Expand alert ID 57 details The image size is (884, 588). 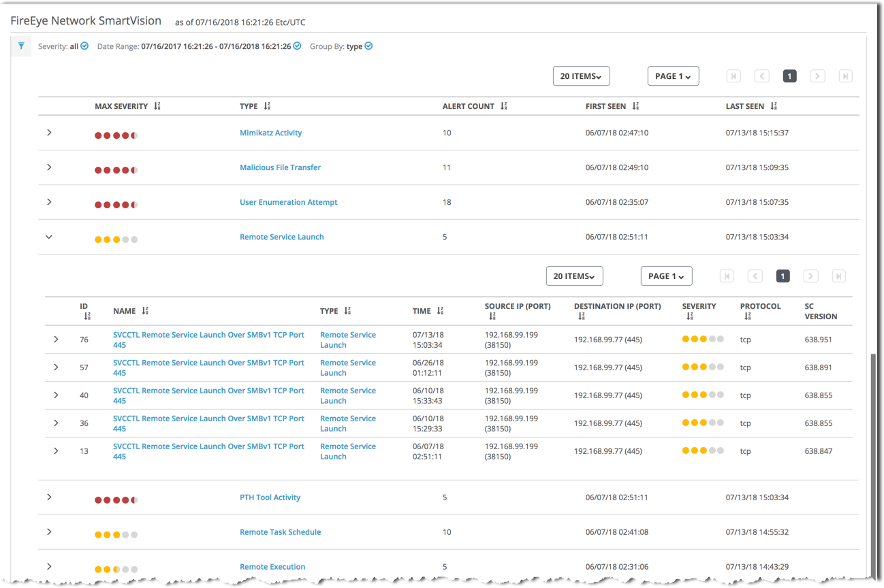56,367
